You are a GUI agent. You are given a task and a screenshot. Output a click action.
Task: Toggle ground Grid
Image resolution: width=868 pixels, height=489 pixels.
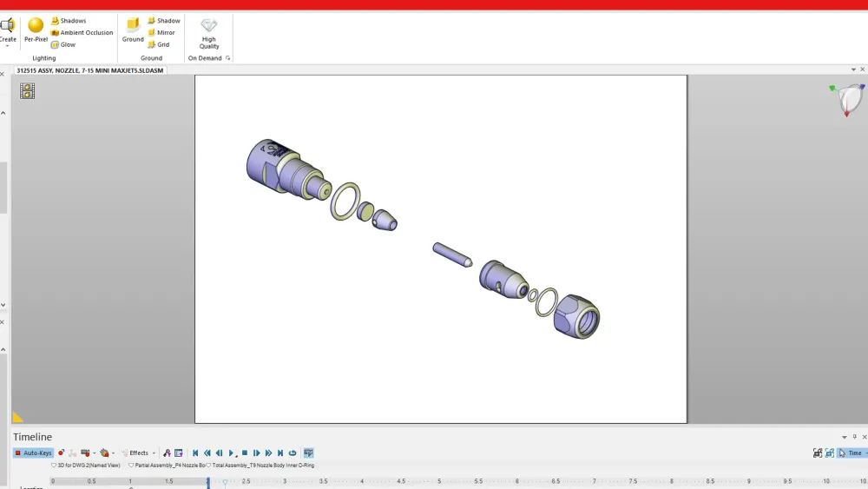click(x=158, y=45)
